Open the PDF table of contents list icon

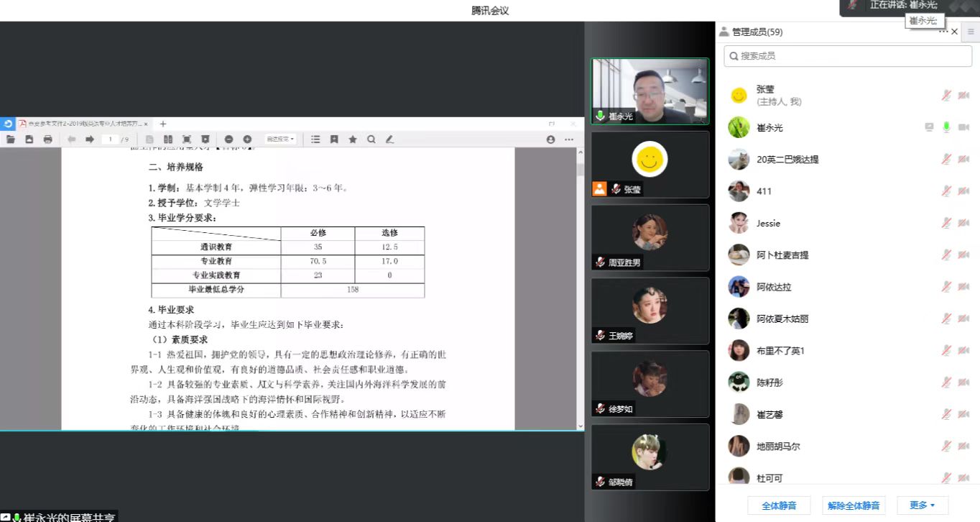click(x=315, y=139)
